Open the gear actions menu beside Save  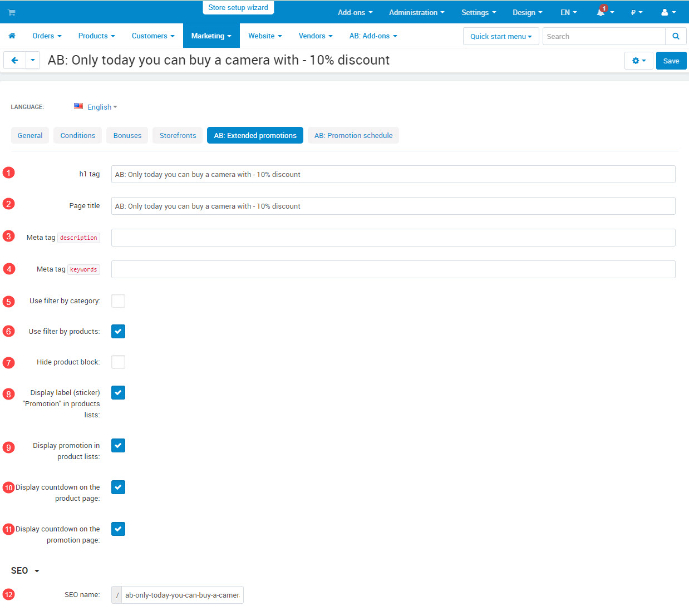[638, 61]
